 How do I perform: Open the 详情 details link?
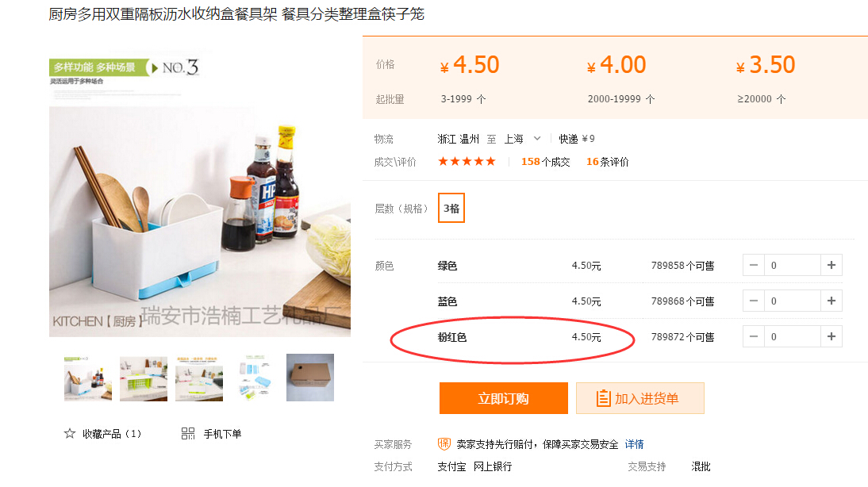pos(634,444)
